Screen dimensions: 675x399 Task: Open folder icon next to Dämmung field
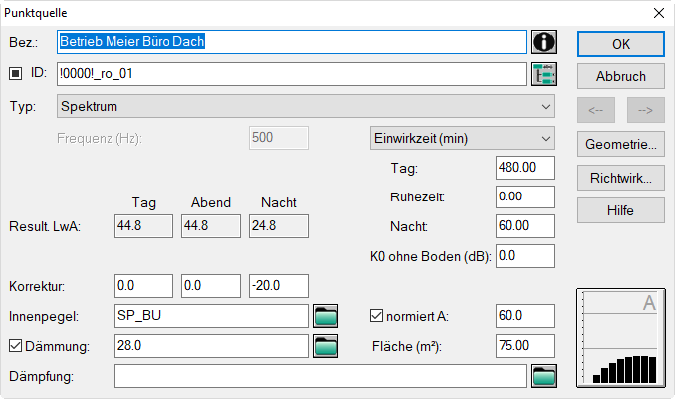pos(325,346)
